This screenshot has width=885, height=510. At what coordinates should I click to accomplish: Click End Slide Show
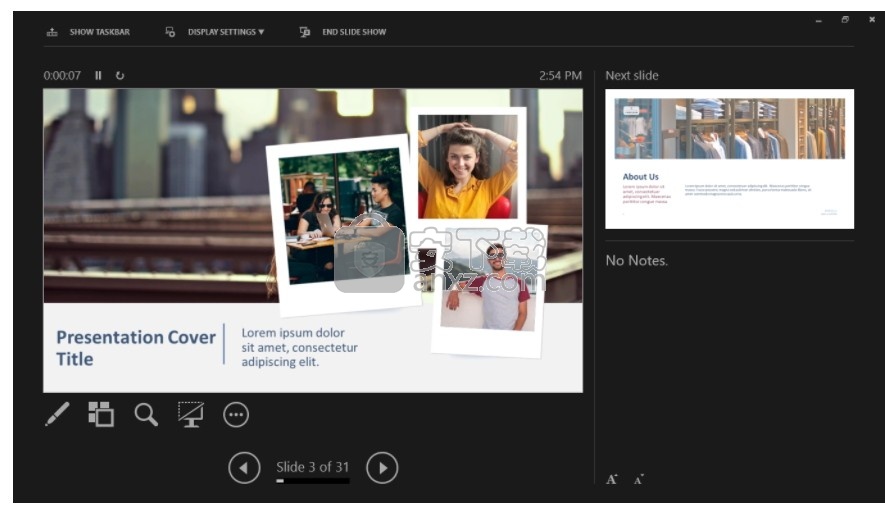(343, 32)
